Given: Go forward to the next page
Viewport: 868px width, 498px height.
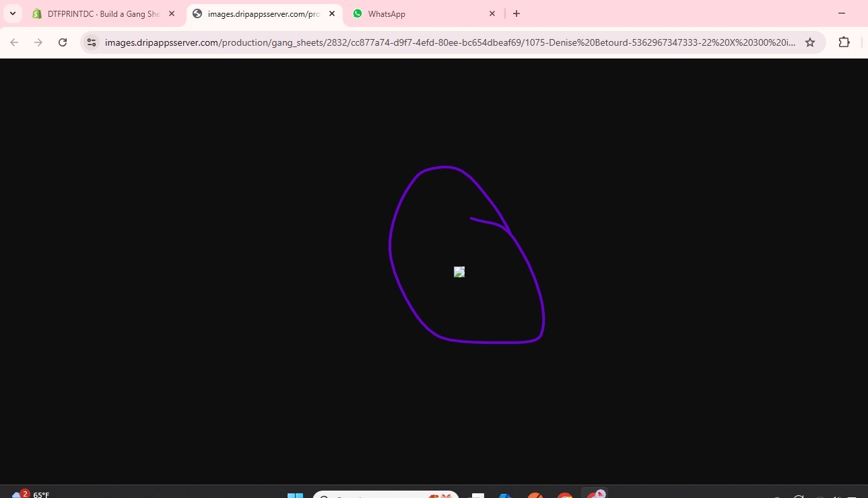Looking at the screenshot, I should 38,42.
